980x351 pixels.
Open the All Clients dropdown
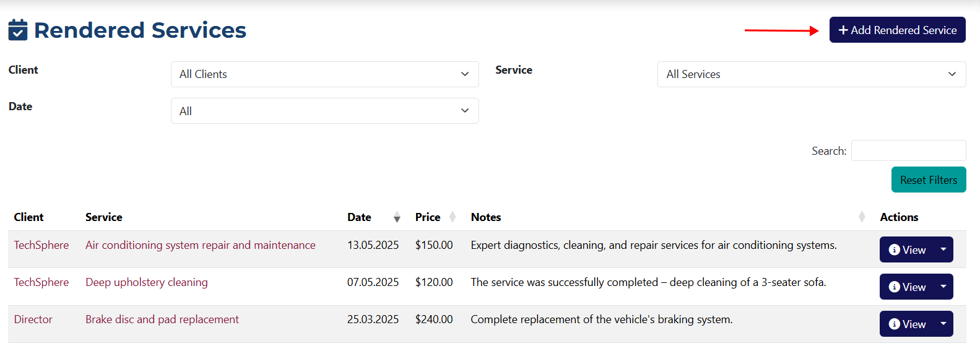pos(324,74)
